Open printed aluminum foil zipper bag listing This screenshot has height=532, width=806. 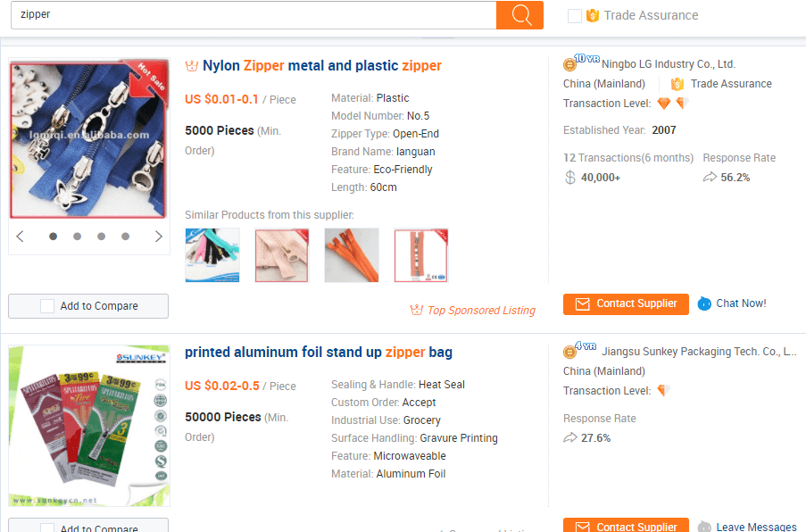click(x=318, y=352)
